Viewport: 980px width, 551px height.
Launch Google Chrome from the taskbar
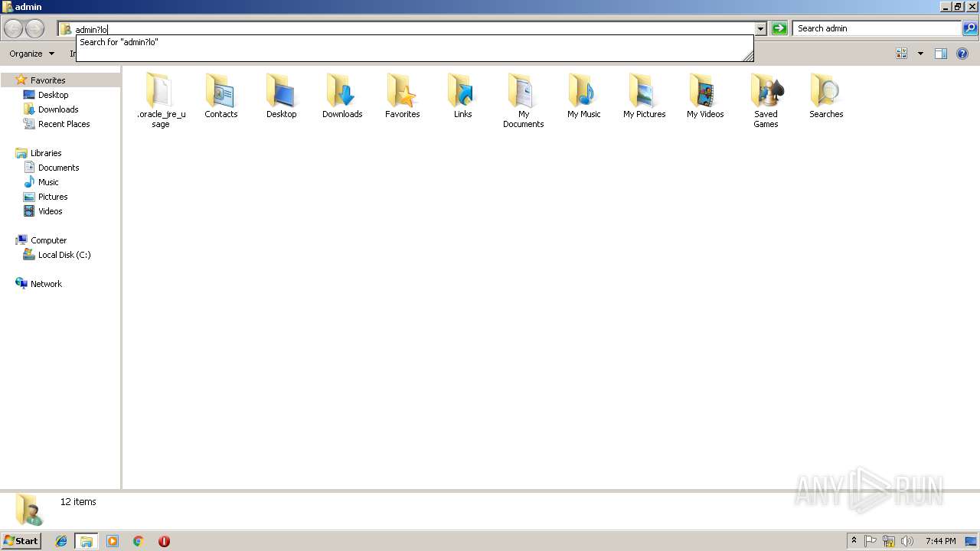(x=139, y=541)
